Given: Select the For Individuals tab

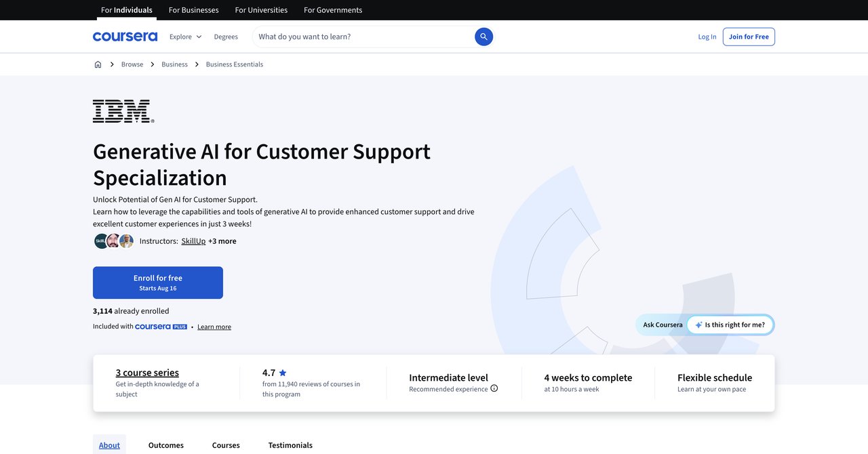Looking at the screenshot, I should 127,10.
